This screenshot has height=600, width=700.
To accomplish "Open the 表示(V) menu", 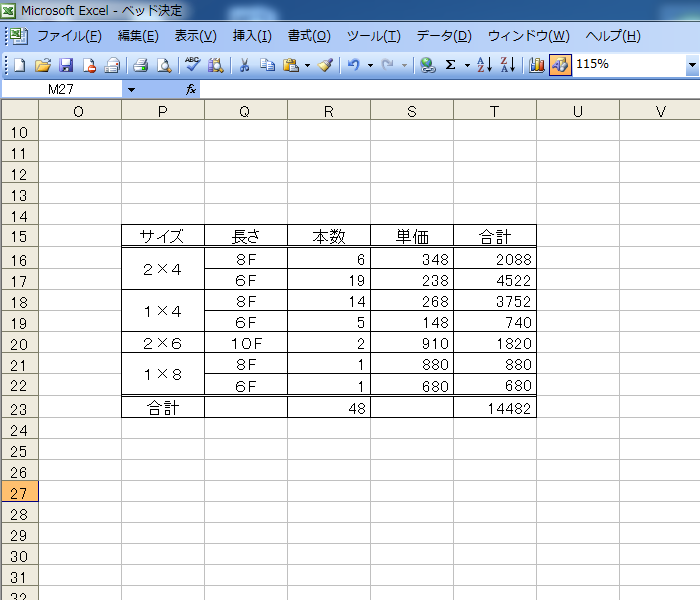I will click(x=196, y=36).
